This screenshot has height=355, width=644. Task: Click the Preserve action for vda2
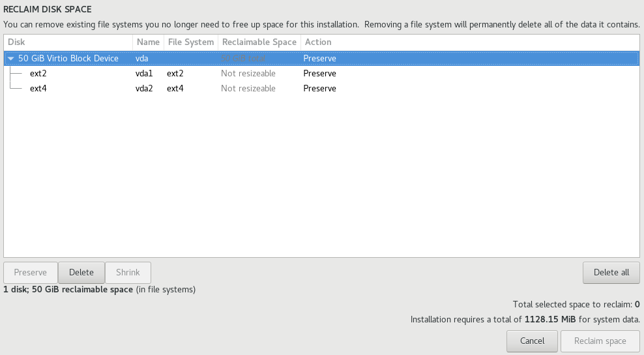(x=319, y=88)
